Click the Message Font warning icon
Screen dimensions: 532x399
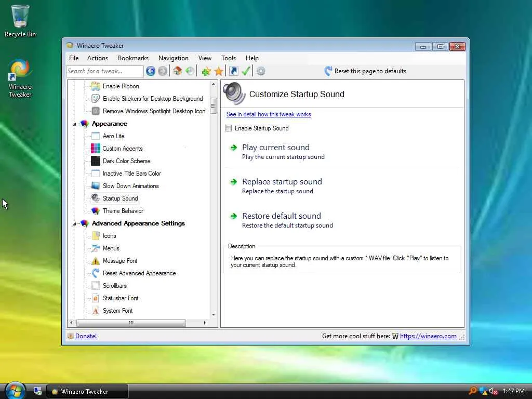tap(96, 261)
